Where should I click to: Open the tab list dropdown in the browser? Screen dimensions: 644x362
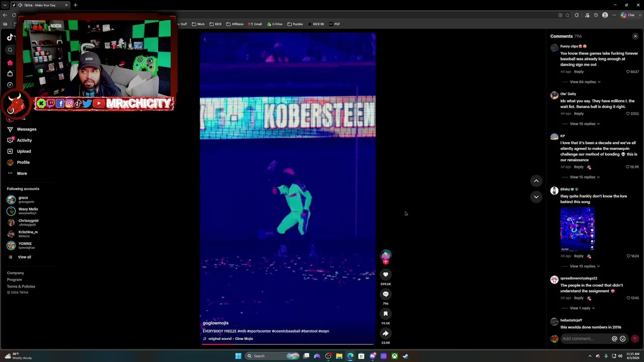5,5
